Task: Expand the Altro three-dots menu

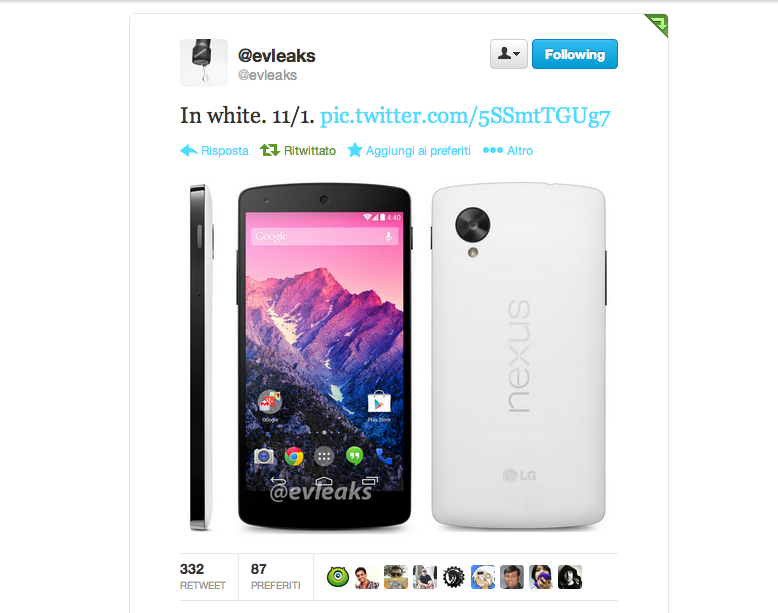Action: pos(493,150)
